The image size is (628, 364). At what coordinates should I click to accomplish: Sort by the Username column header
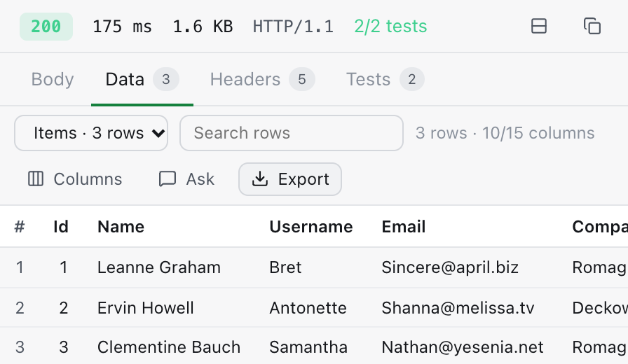[x=311, y=227]
